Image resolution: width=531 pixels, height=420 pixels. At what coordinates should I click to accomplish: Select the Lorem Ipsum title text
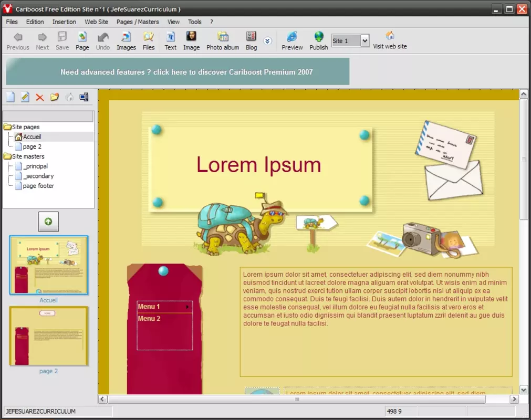coord(258,165)
